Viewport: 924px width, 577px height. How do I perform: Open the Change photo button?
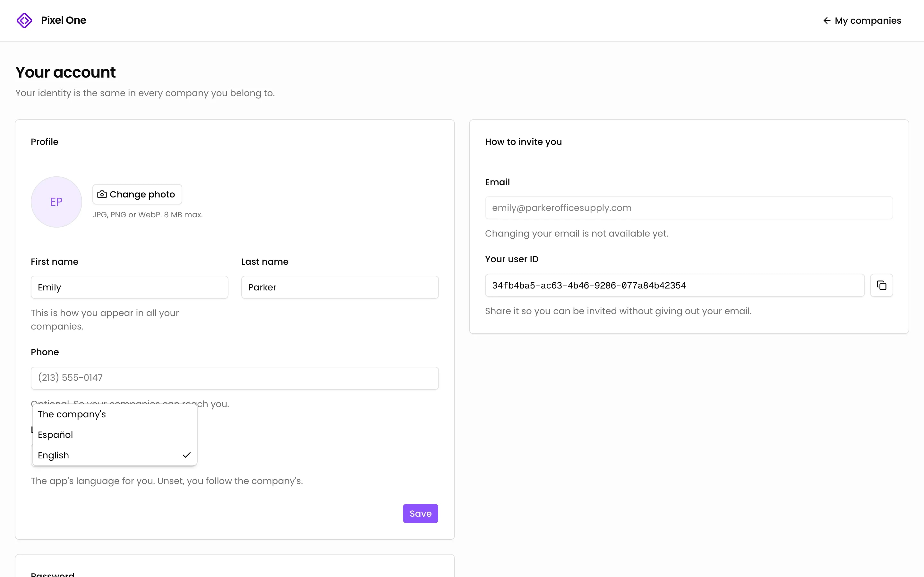coord(137,194)
